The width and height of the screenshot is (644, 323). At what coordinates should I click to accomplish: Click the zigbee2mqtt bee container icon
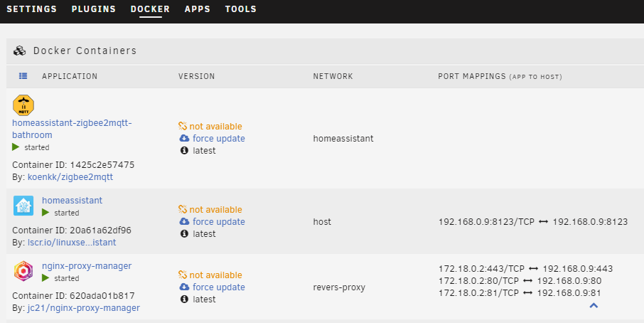(x=23, y=105)
